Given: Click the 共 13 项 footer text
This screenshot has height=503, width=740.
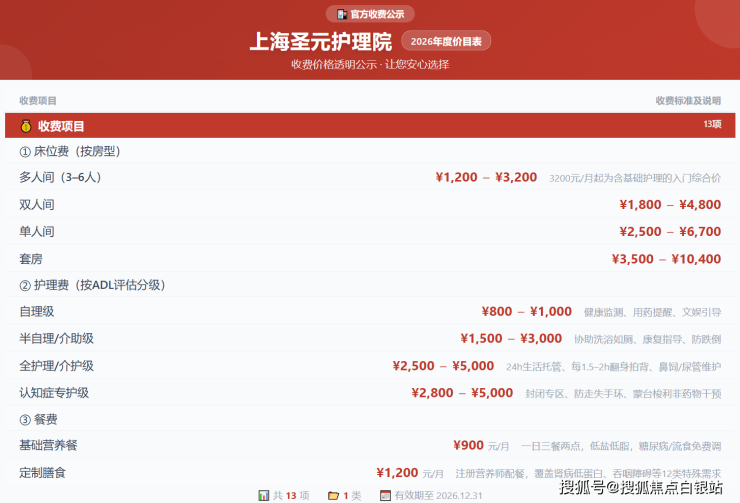Looking at the screenshot, I should pyautogui.click(x=291, y=495).
